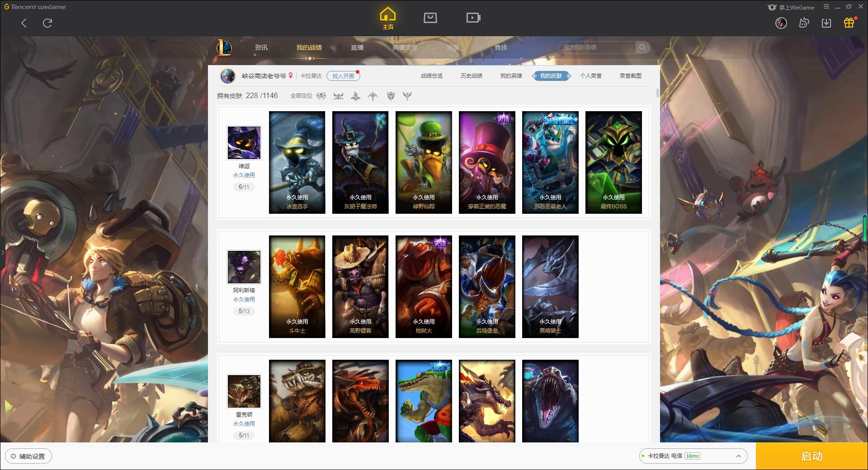Open the cat mascot assistant icon
Image resolution: width=868 pixels, height=470 pixels.
[804, 23]
